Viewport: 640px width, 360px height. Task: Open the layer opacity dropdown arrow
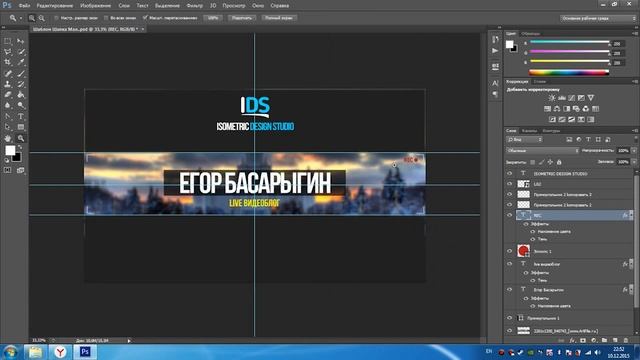click(634, 151)
